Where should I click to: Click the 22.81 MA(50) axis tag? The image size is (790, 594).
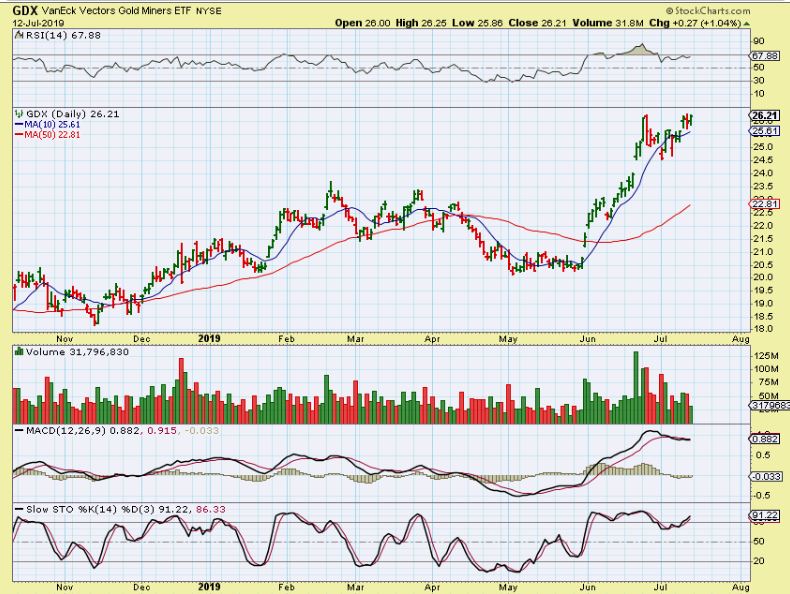tap(765, 204)
